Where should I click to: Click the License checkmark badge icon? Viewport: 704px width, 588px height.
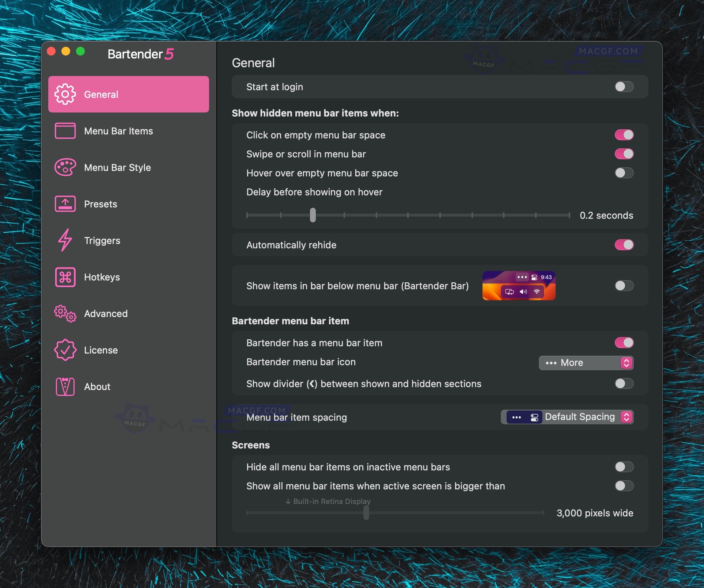[65, 350]
